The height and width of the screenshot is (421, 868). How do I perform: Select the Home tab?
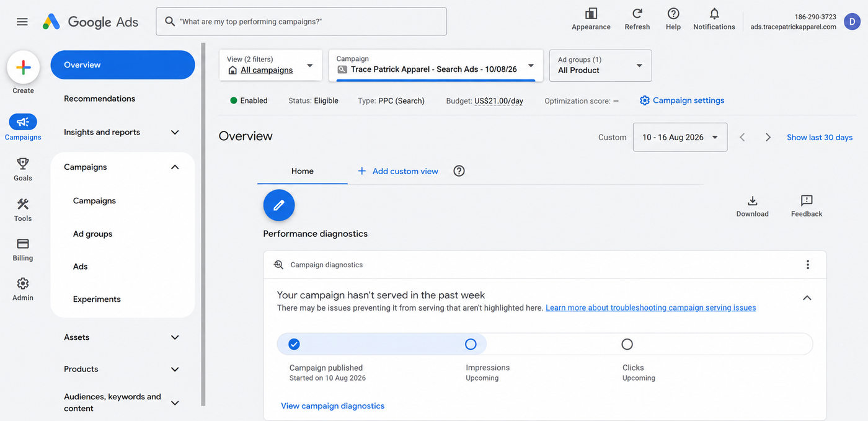click(303, 171)
